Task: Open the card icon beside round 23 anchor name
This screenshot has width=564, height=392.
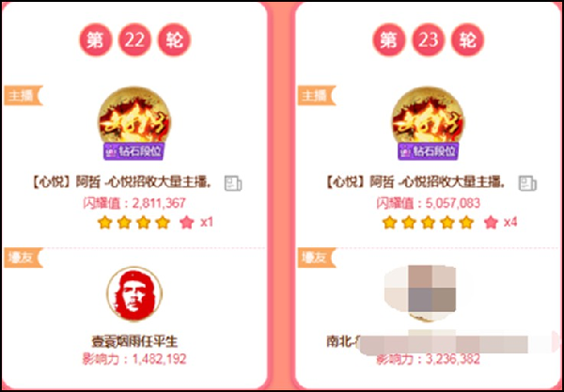Action: (x=527, y=183)
